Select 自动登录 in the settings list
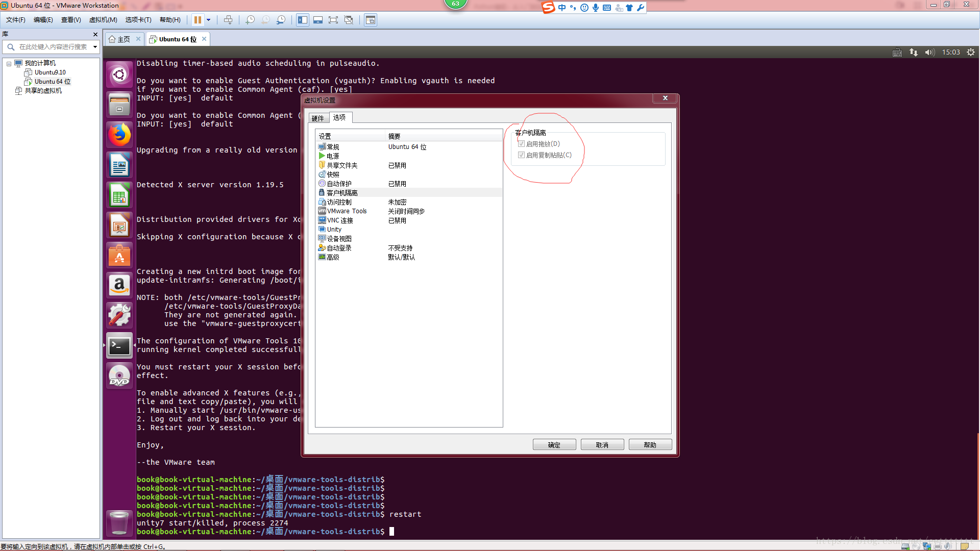Viewport: 980px width, 551px height. (x=409, y=248)
